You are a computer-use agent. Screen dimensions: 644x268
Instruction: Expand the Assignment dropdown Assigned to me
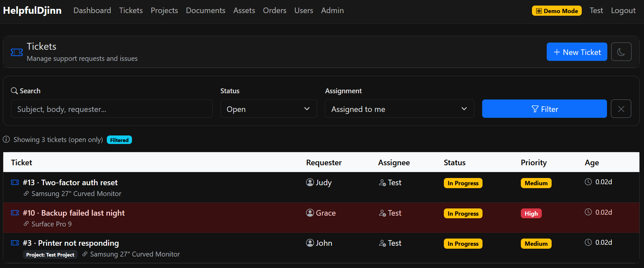coord(400,109)
